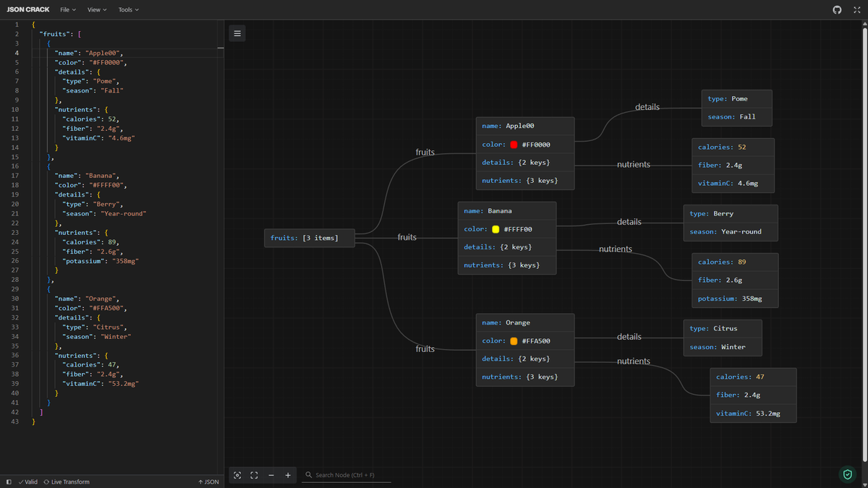This screenshot has width=868, height=488.
Task: Toggle Live Transform in the status bar
Action: point(67,481)
